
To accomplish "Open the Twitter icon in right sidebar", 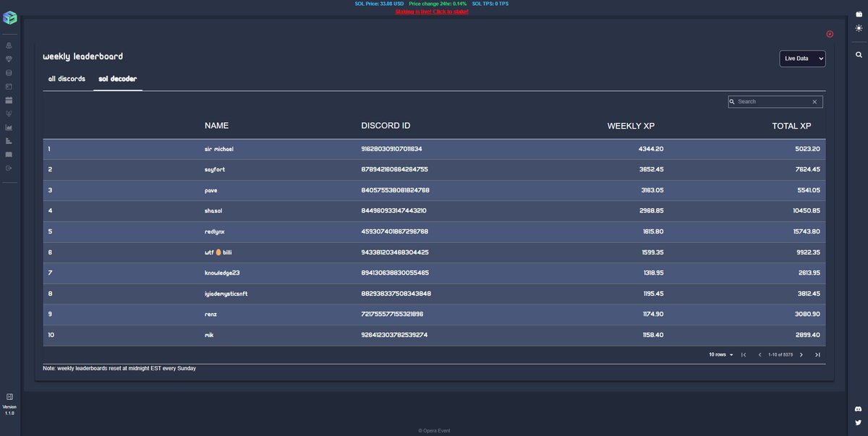I will coord(859,422).
